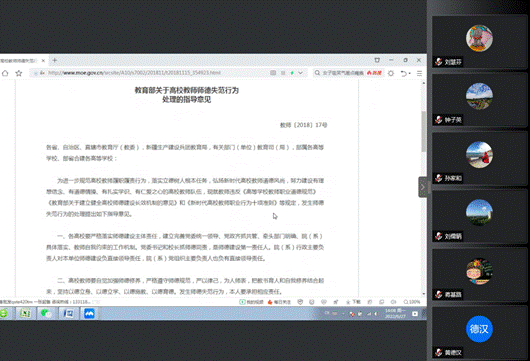Select the open browser page tab

[20, 61]
